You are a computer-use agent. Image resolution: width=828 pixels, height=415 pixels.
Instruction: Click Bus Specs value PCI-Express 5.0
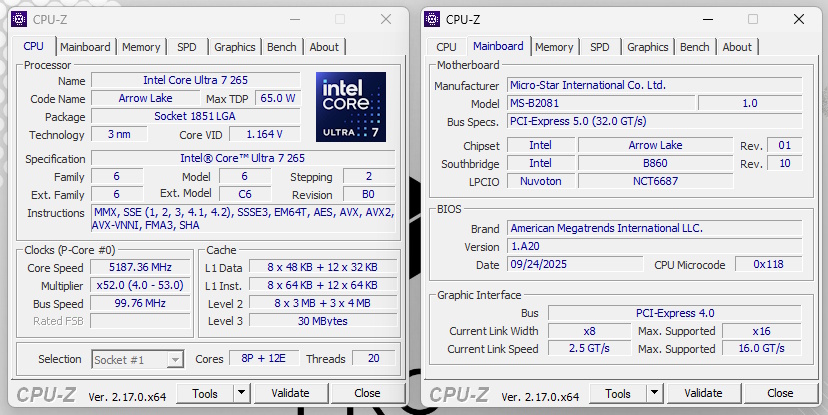655,121
